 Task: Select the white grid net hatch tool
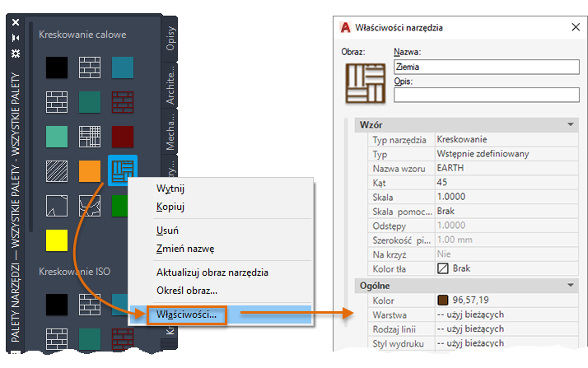(x=90, y=137)
